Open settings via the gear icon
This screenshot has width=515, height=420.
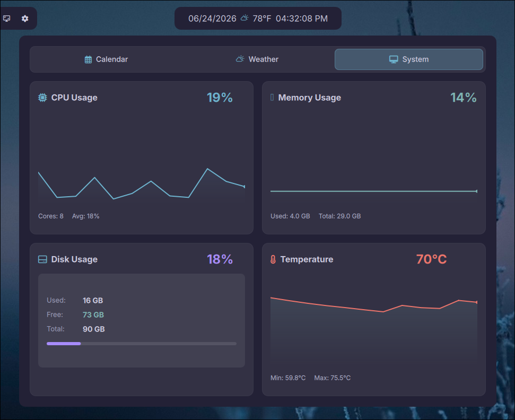click(25, 19)
